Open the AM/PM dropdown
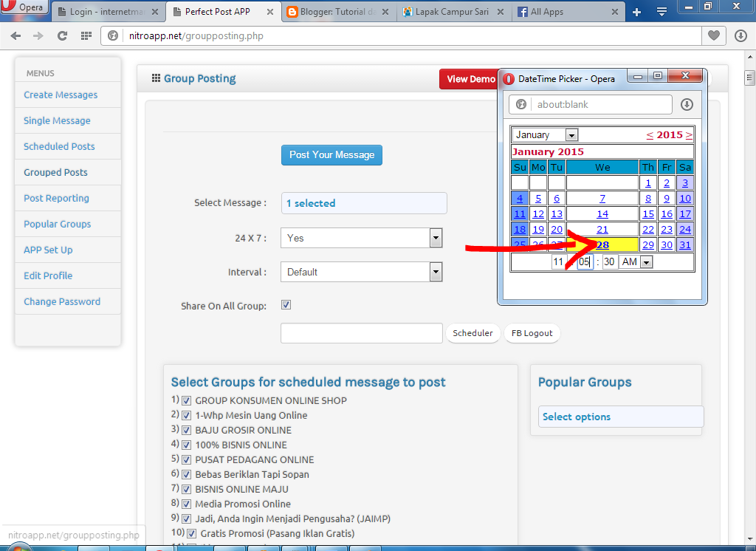756x551 pixels. (x=636, y=262)
